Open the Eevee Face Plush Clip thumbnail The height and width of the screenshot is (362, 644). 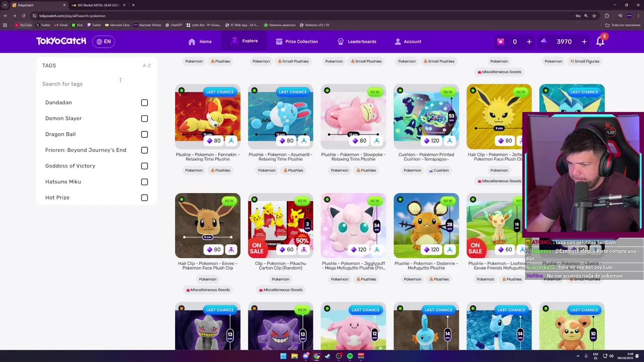pyautogui.click(x=208, y=225)
